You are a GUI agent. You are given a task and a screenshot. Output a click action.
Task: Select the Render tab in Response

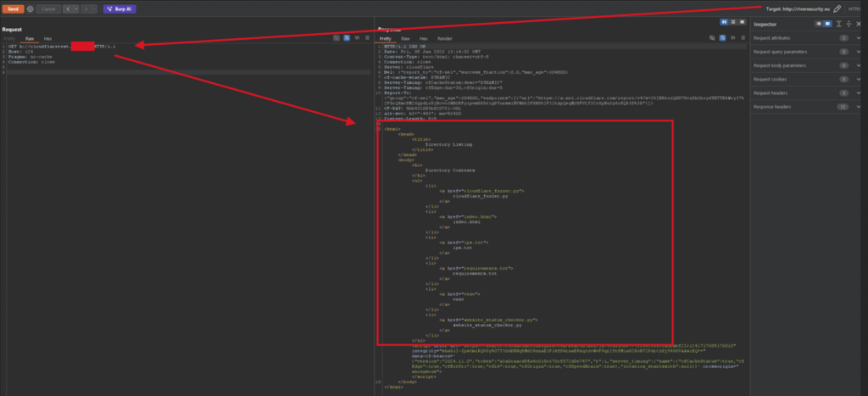pos(444,38)
